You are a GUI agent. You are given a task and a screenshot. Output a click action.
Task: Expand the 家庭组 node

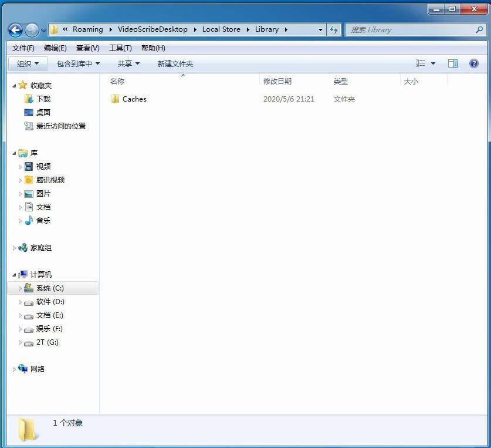click(14, 248)
